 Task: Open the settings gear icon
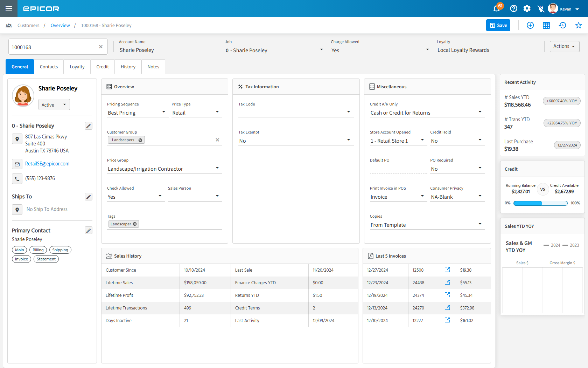527,9
